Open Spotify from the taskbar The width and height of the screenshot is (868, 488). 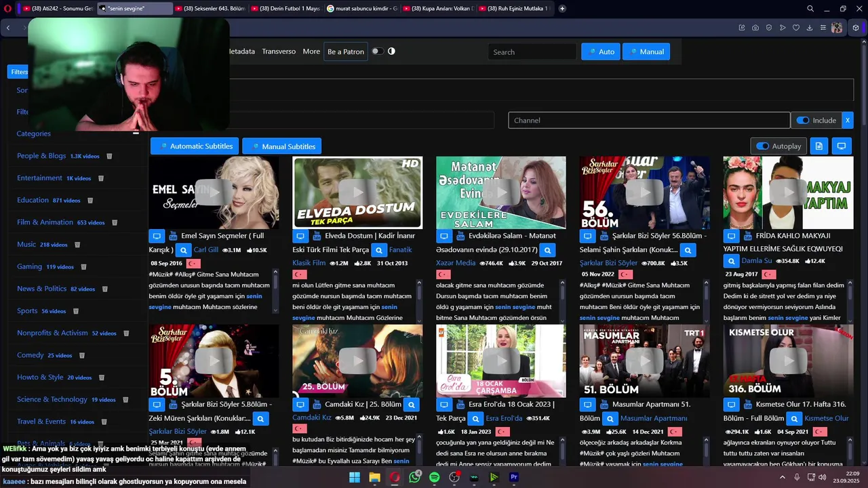click(435, 477)
